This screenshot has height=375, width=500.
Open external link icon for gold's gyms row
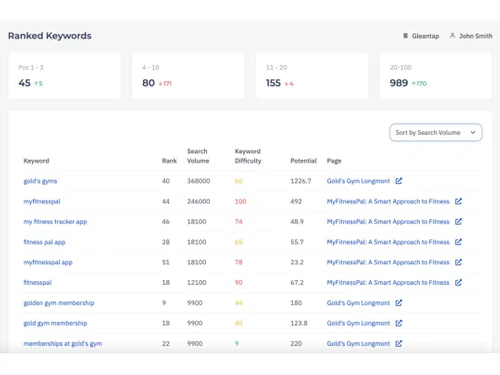tap(399, 181)
